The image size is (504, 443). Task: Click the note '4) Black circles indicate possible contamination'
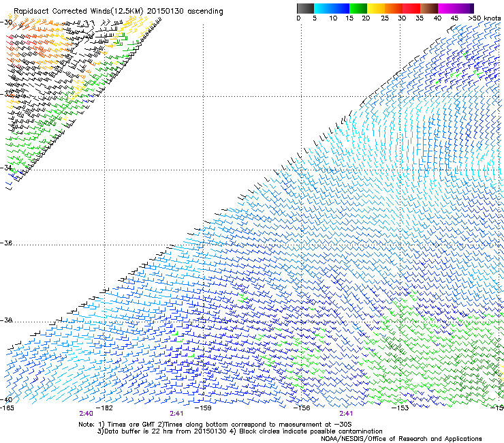coord(306,431)
